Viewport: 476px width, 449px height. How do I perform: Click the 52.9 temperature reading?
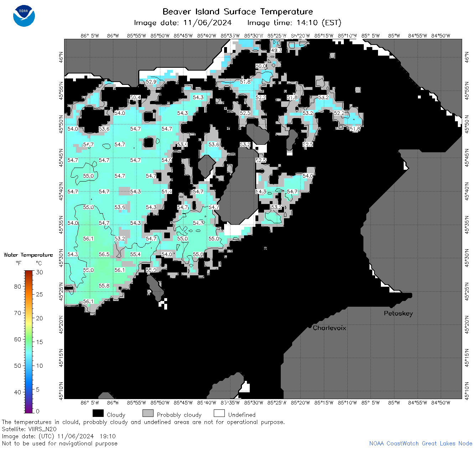151,82
